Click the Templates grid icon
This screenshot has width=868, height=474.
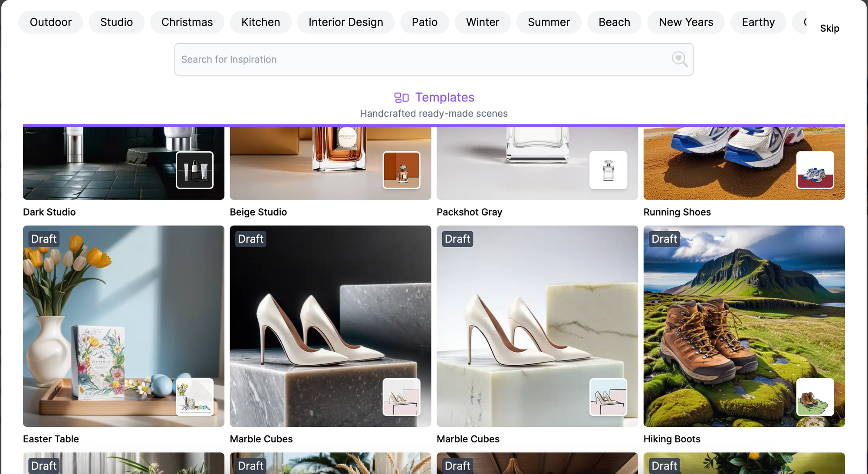click(401, 98)
